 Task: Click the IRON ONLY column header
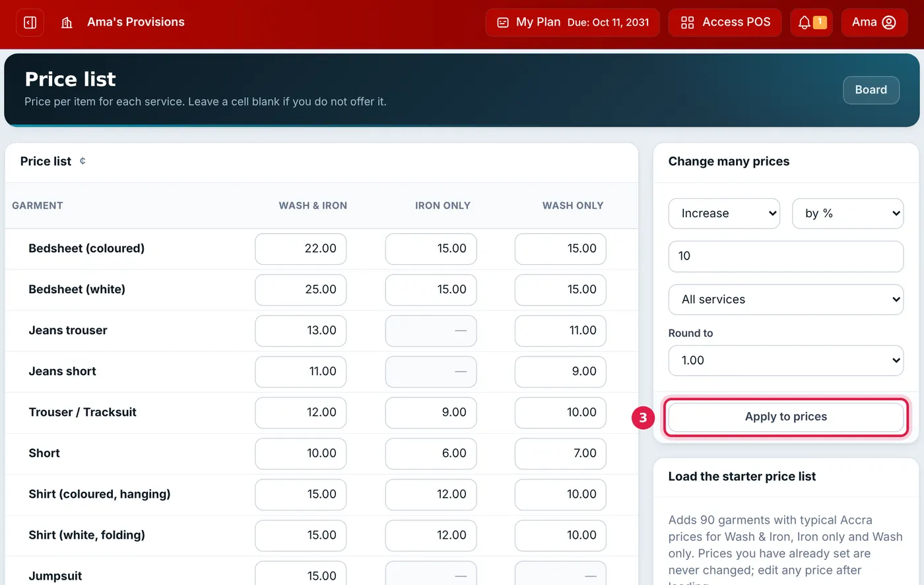click(x=443, y=205)
